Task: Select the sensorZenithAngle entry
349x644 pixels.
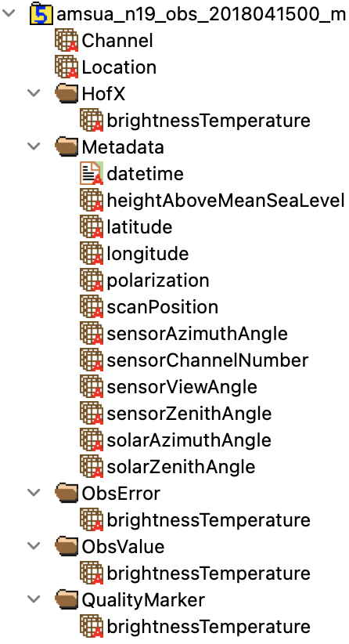Action: click(x=189, y=414)
